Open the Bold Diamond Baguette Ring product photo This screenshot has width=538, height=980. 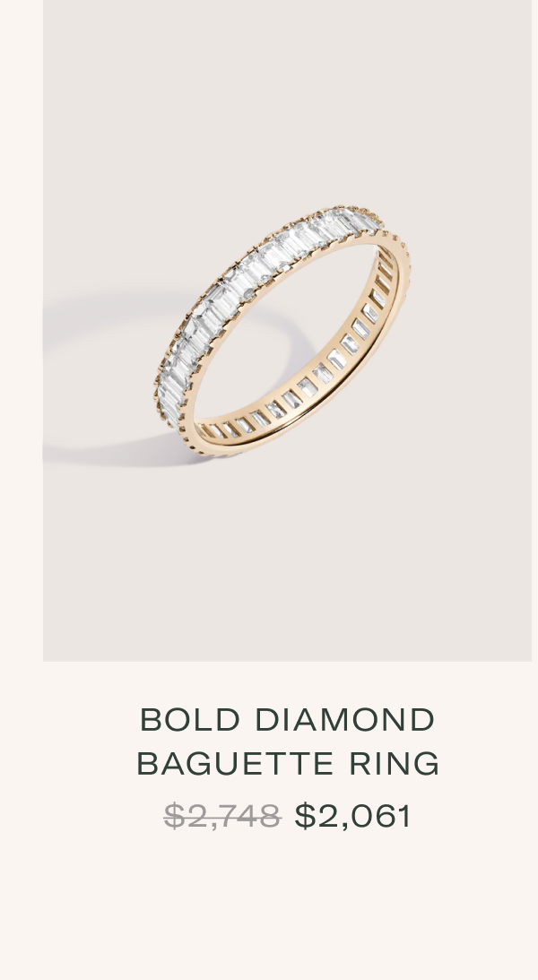[287, 331]
